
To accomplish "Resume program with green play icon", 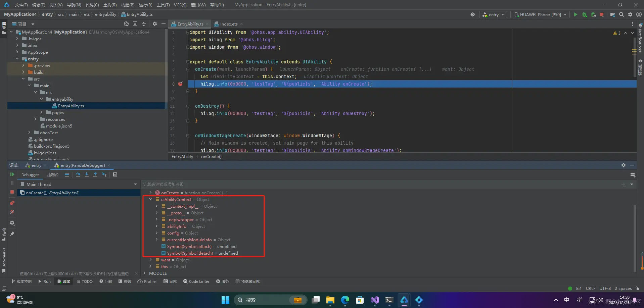I will [x=12, y=174].
